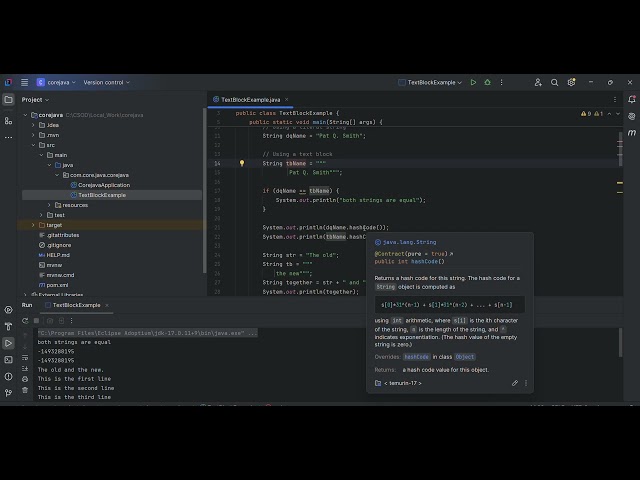Image resolution: width=640 pixels, height=480 pixels.
Task: Expand the .mvn folder
Action: [33, 135]
